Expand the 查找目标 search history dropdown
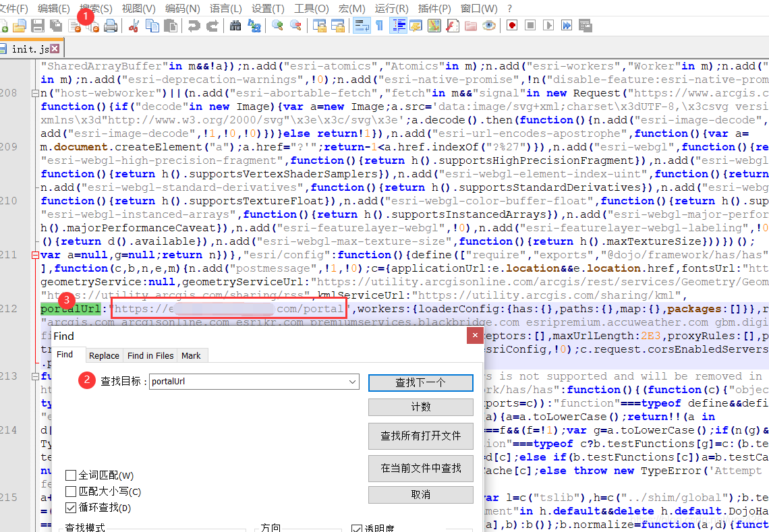This screenshot has height=532, width=769. [x=352, y=382]
